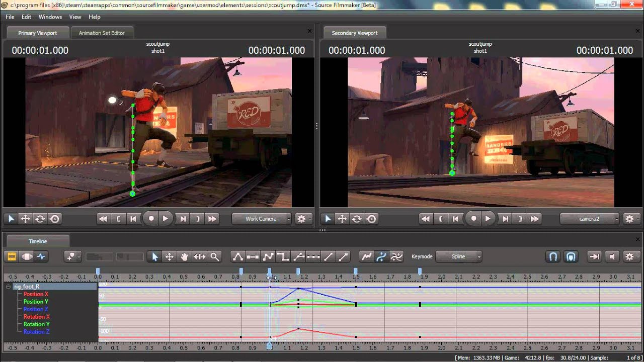Select the pan hand tool in timeline
The height and width of the screenshot is (362, 644).
185,256
